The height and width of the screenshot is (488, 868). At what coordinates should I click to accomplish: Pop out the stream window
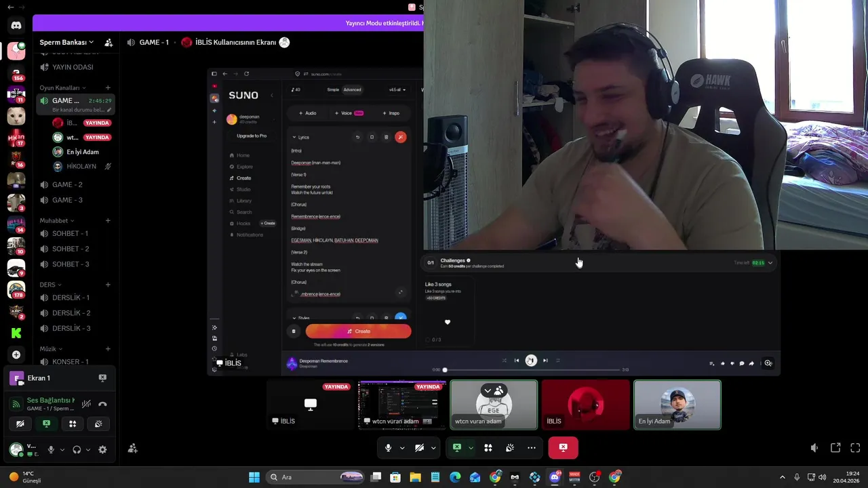click(x=835, y=448)
